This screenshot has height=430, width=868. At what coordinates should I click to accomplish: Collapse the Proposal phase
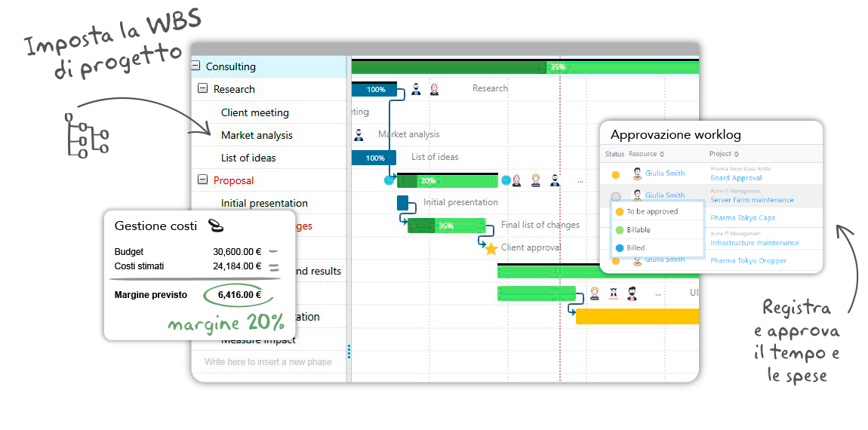(x=202, y=180)
